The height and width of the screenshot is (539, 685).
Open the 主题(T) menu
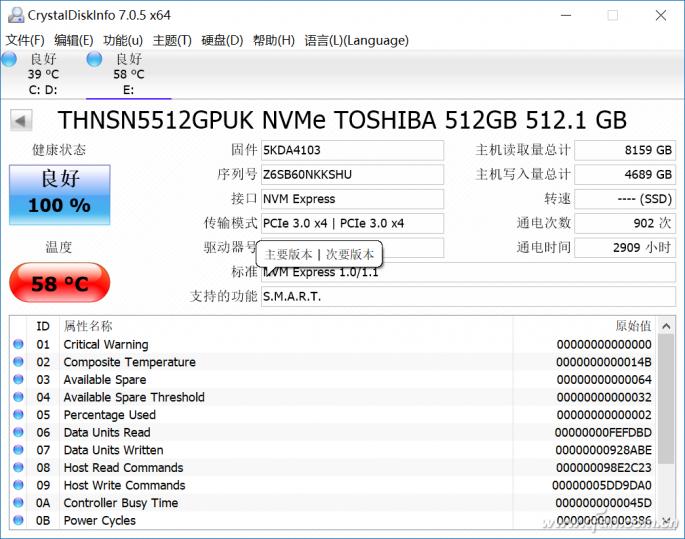pos(172,40)
